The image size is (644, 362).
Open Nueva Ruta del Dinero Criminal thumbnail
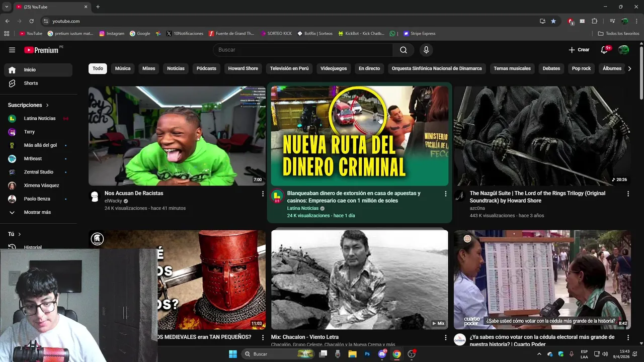359,136
